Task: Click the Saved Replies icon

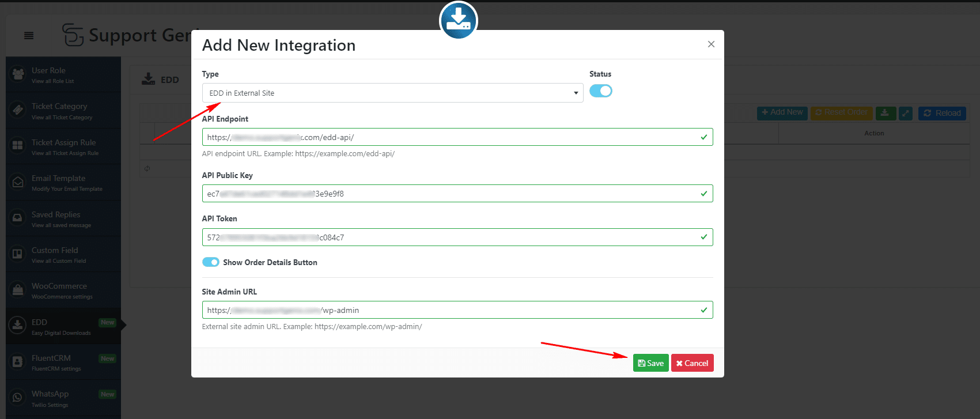Action: coord(18,218)
